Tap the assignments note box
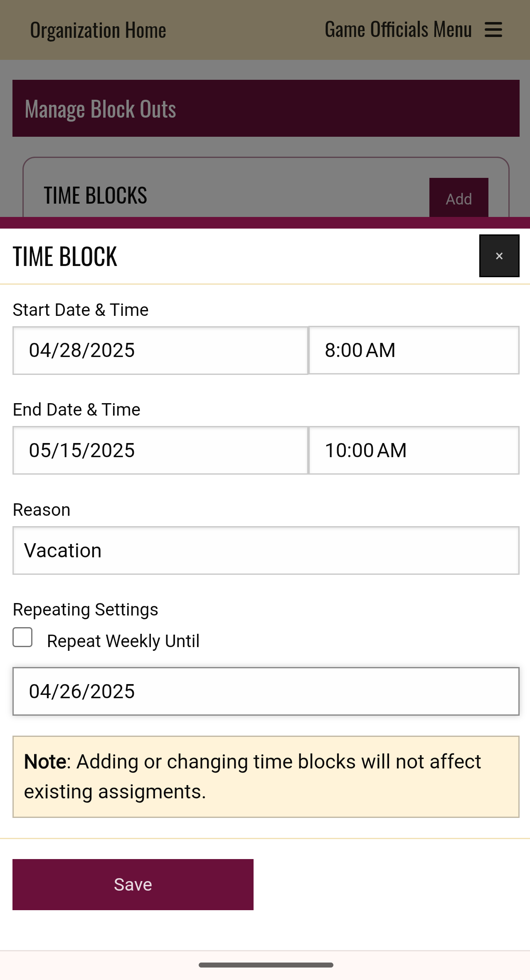 click(266, 777)
